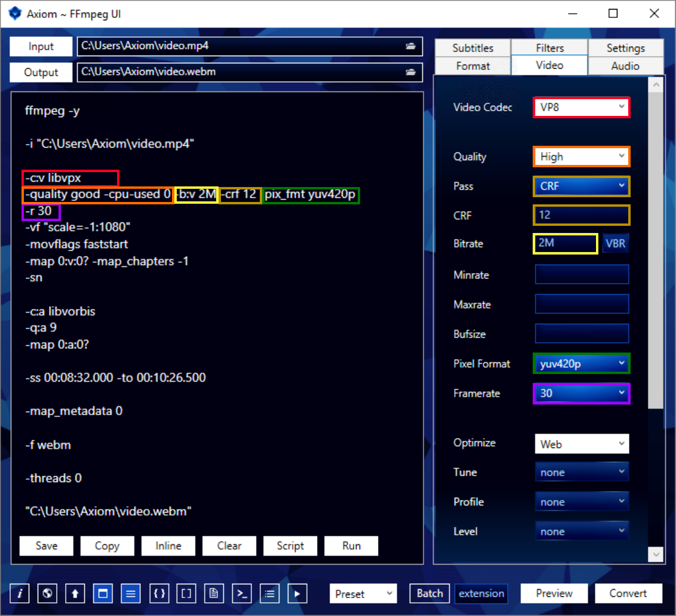676x616 pixels.
Task: Click the CRF value field
Action: click(x=582, y=215)
